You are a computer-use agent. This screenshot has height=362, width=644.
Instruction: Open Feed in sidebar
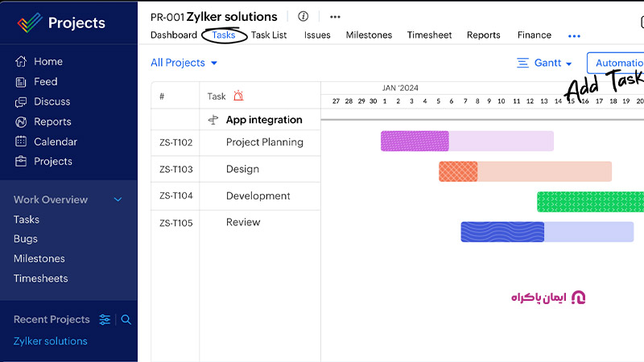click(46, 82)
